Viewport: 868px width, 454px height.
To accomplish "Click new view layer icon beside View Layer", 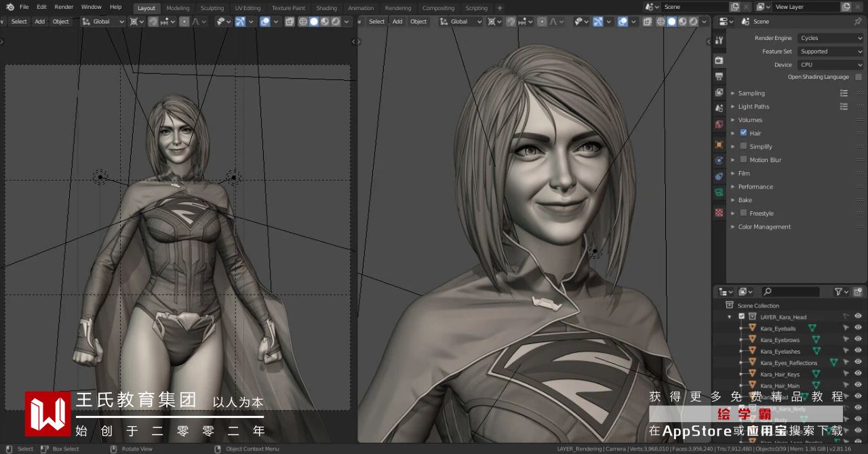I will point(846,7).
